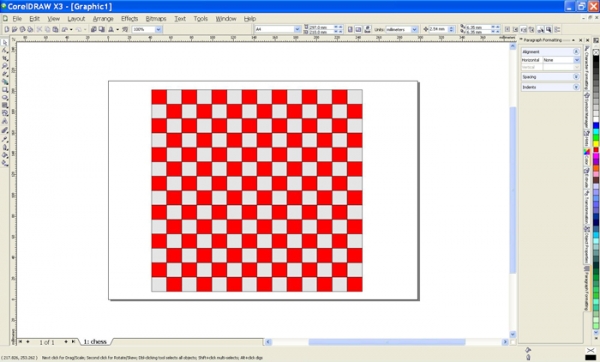Open the Horizontal alignment None dropdown
Image resolution: width=600 pixels, height=362 pixels.
[577, 60]
